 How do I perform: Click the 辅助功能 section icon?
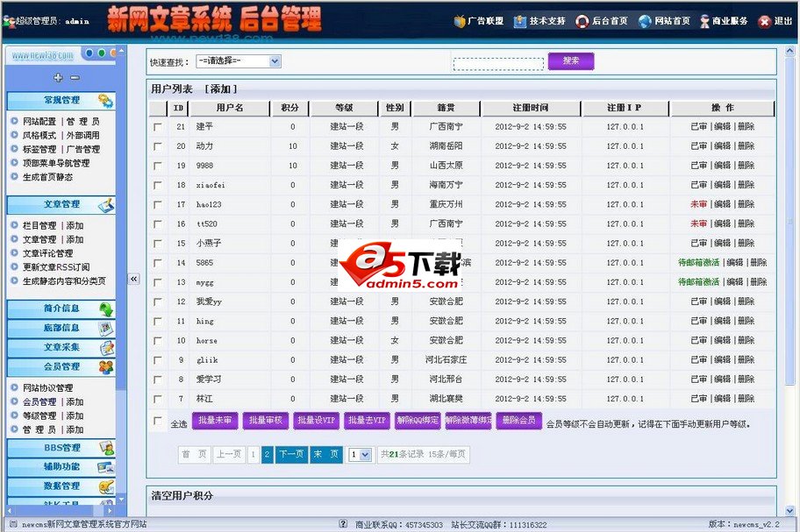[x=105, y=467]
